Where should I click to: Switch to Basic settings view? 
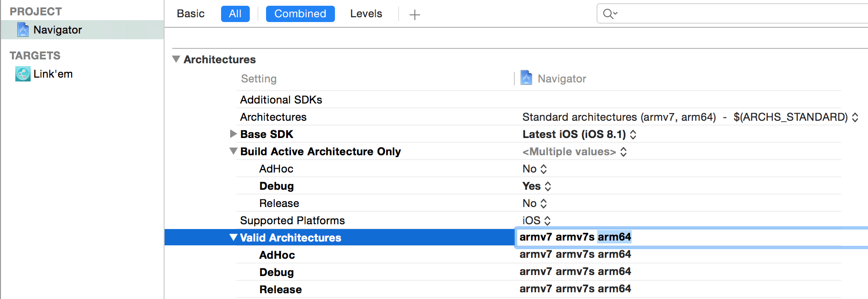tap(190, 14)
